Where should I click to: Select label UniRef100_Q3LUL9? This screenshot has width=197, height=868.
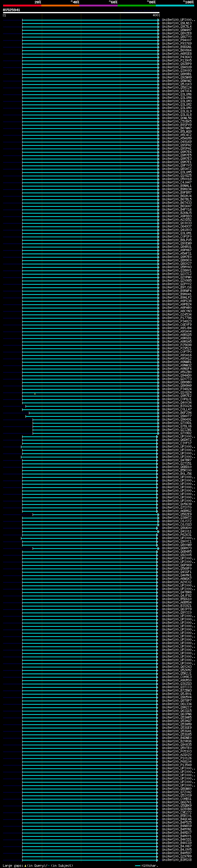(x=177, y=111)
